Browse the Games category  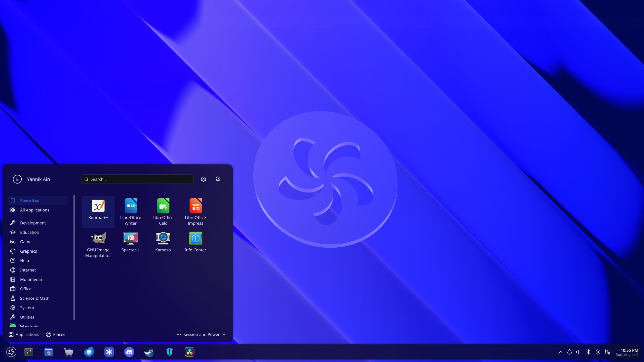click(37, 242)
